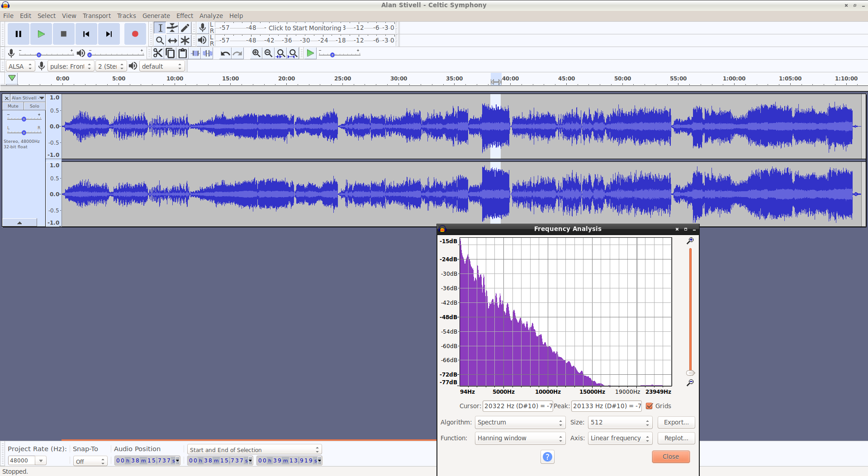Select the Selection (I-beam) tool
Viewport: 868px width, 476px height.
click(160, 28)
